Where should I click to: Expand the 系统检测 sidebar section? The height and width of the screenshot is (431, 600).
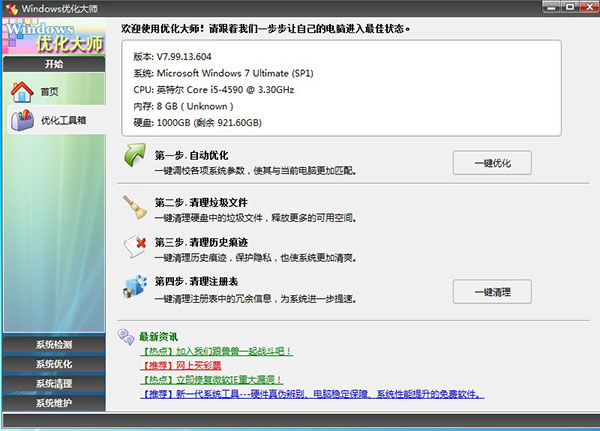point(53,345)
